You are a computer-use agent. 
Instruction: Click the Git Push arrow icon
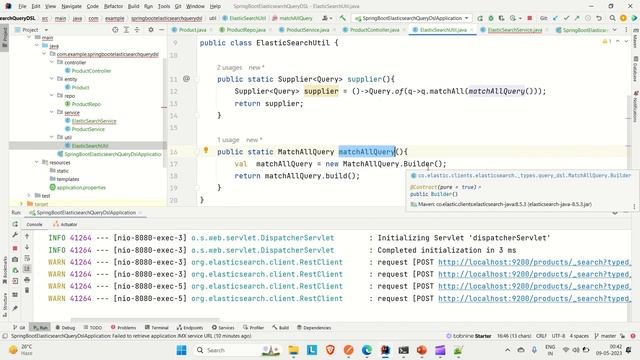[x=577, y=18]
